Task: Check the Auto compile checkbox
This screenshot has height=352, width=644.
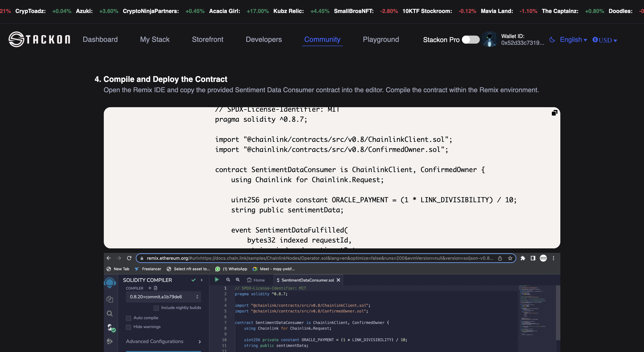Action: click(x=128, y=318)
